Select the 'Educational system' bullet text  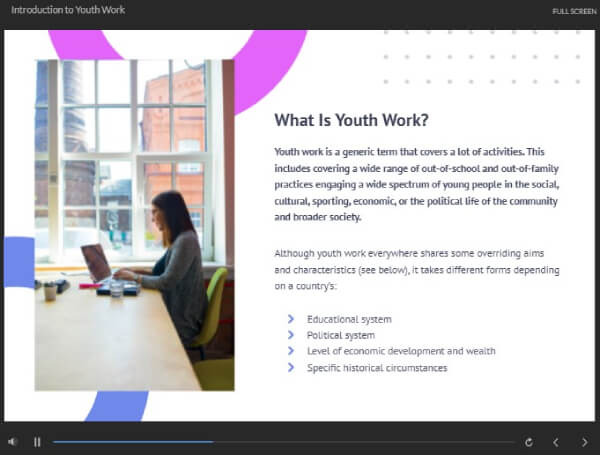(349, 319)
